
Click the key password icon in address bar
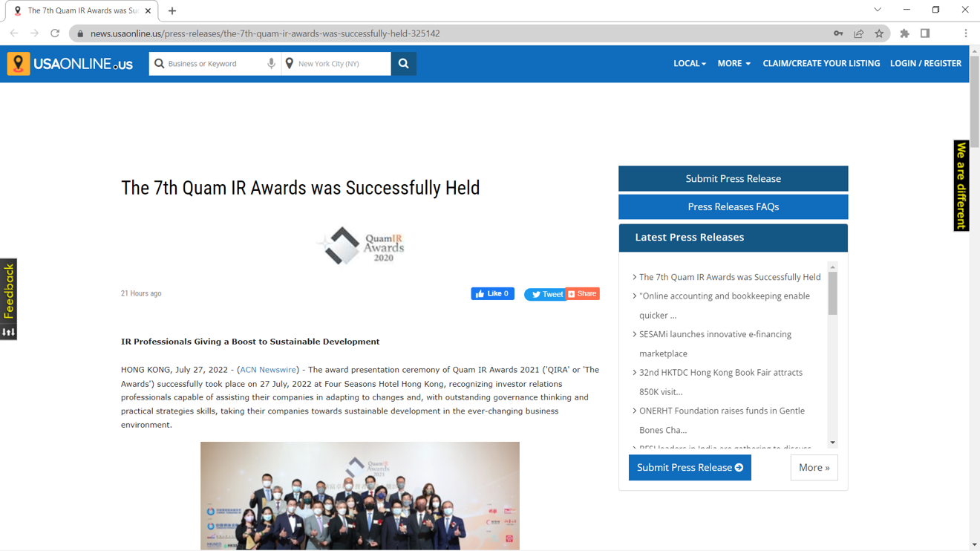(x=838, y=33)
